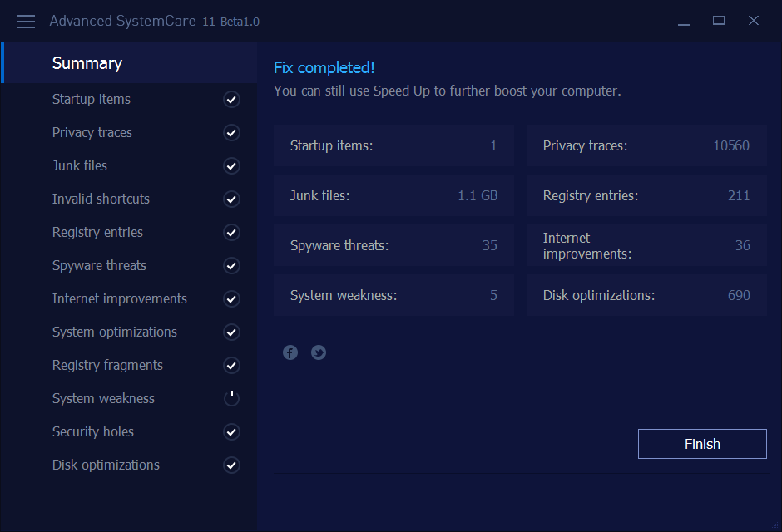The image size is (782, 532).
Task: Select System optimizations sidebar entry
Action: click(114, 332)
